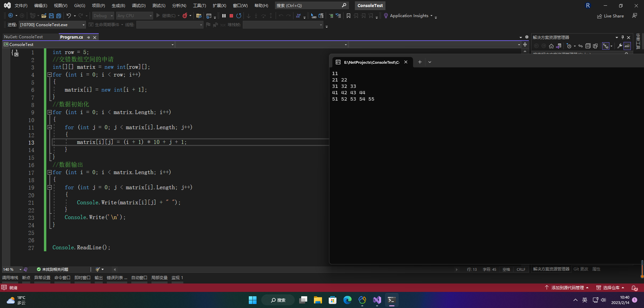
Task: Open the 错误列表 tab
Action: 117,277
